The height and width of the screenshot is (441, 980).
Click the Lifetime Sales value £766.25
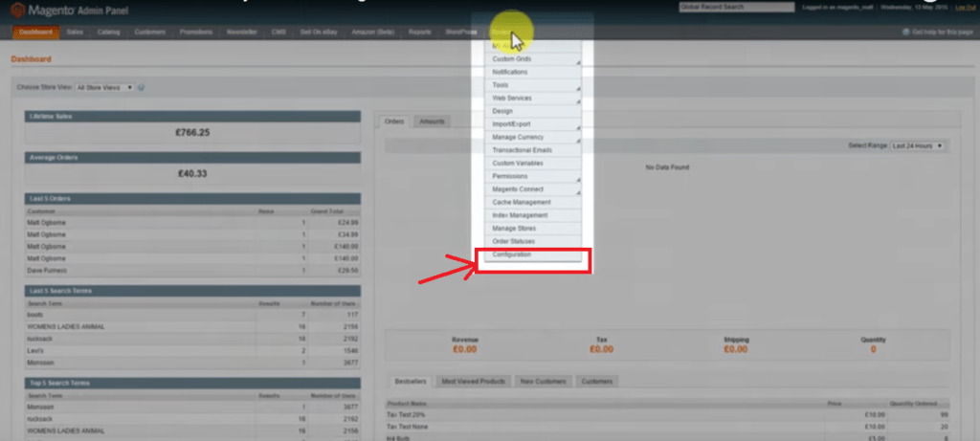[x=192, y=132]
